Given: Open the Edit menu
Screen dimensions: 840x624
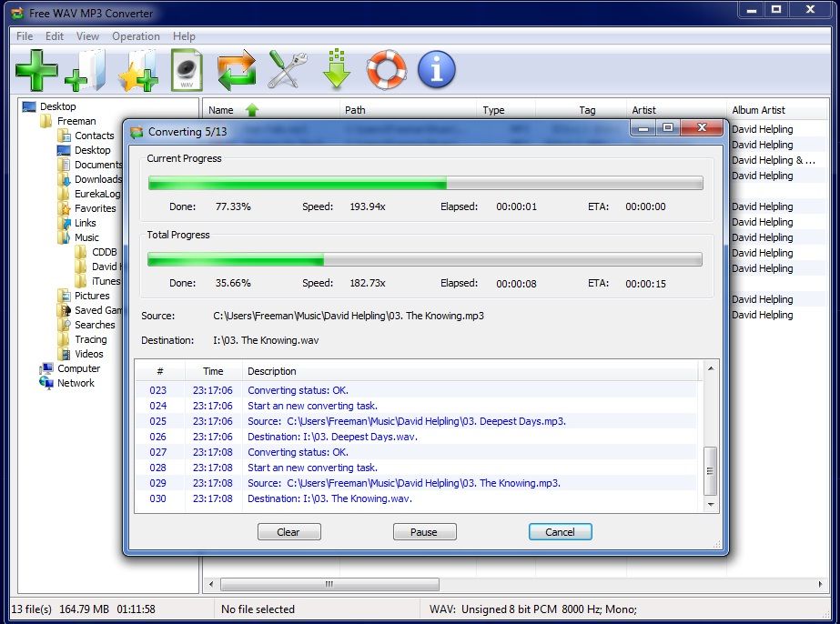Looking at the screenshot, I should [x=55, y=35].
